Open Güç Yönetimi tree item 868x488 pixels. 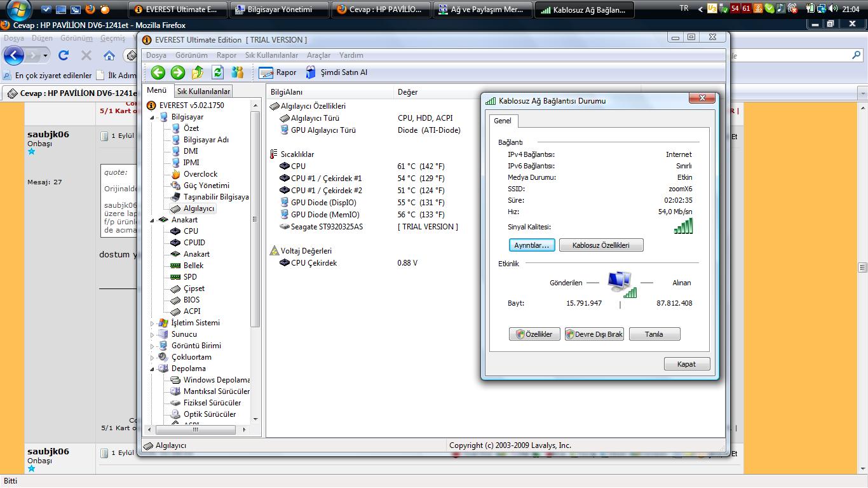(x=206, y=186)
